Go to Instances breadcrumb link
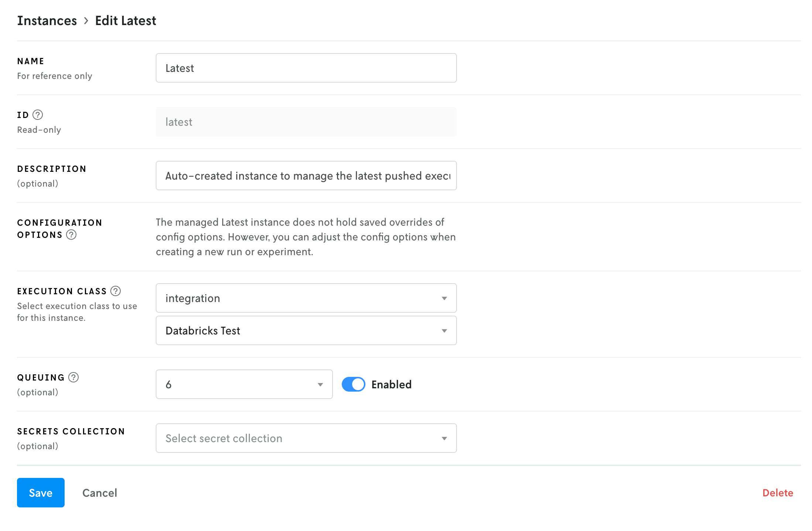This screenshot has height=531, width=812. pos(47,21)
